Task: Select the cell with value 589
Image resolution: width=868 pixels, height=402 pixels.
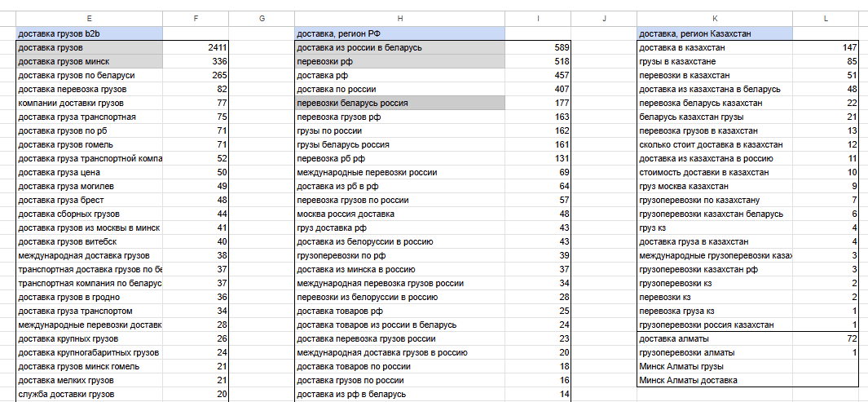Action: [538, 47]
